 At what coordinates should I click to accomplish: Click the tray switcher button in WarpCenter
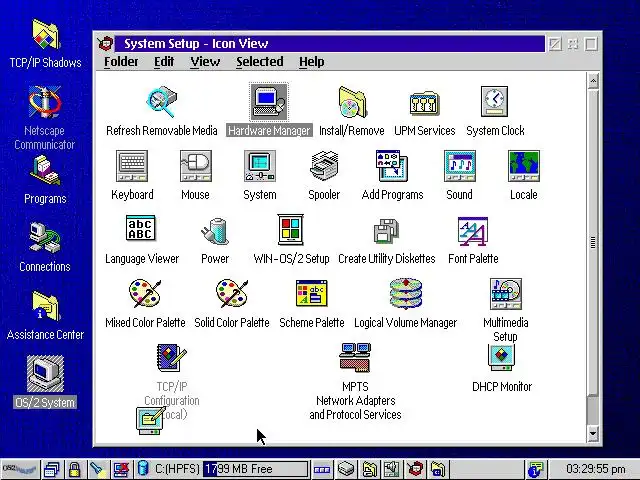point(322,469)
